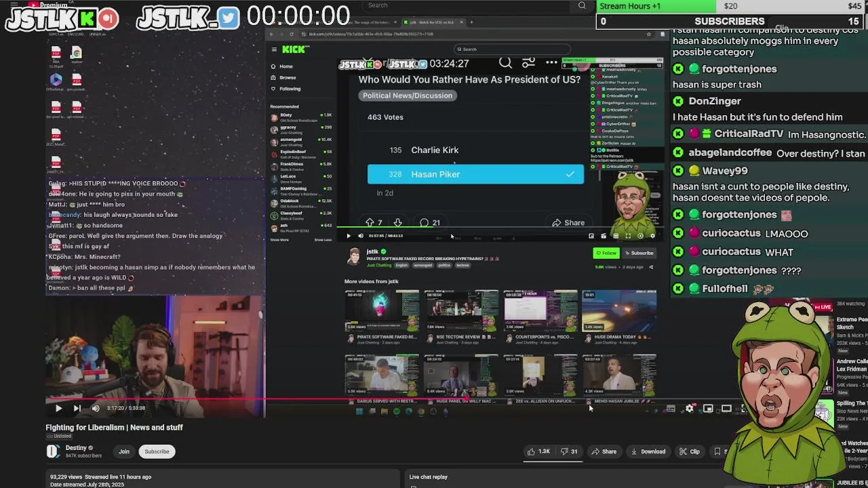Click the politics tag
This screenshot has width=868, height=488.
point(443,265)
